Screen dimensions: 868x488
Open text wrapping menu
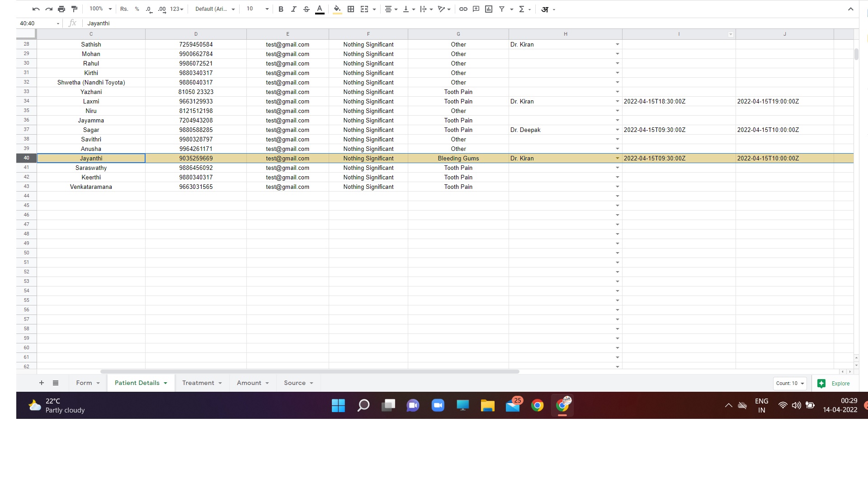(x=426, y=9)
